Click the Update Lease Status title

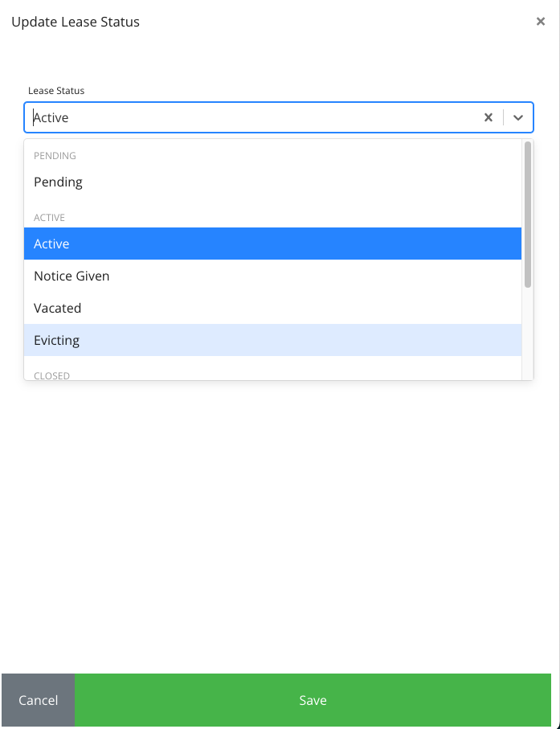[76, 22]
